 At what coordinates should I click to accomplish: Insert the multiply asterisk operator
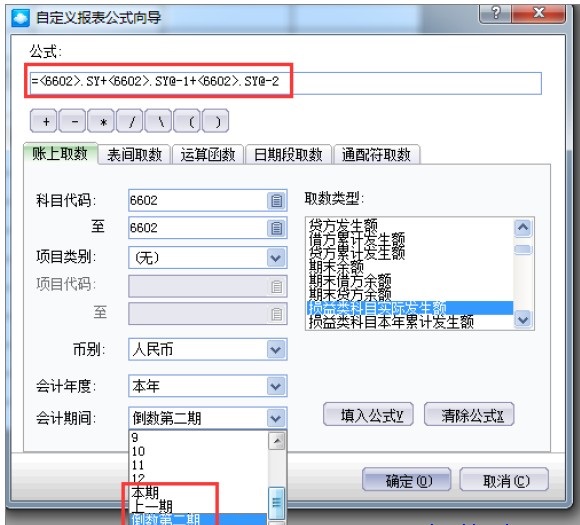tap(102, 121)
